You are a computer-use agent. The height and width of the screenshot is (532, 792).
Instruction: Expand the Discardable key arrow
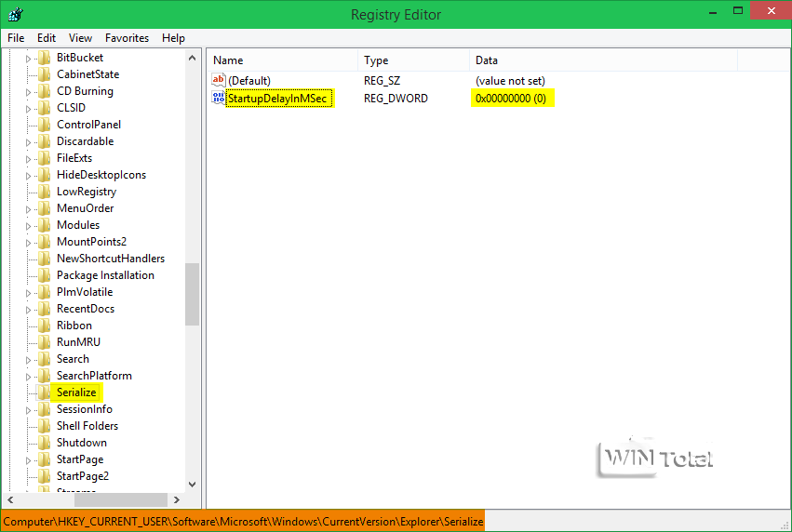(x=28, y=142)
